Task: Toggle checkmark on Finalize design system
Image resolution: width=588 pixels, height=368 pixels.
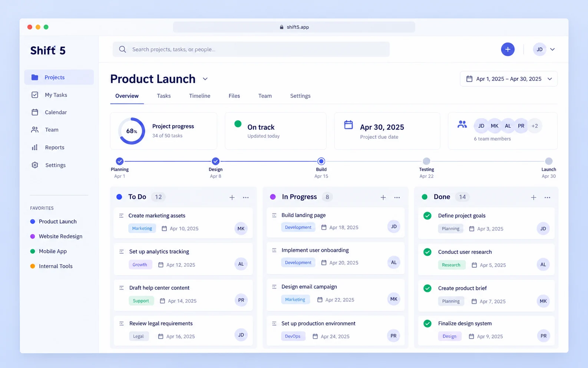Action: 427,323
